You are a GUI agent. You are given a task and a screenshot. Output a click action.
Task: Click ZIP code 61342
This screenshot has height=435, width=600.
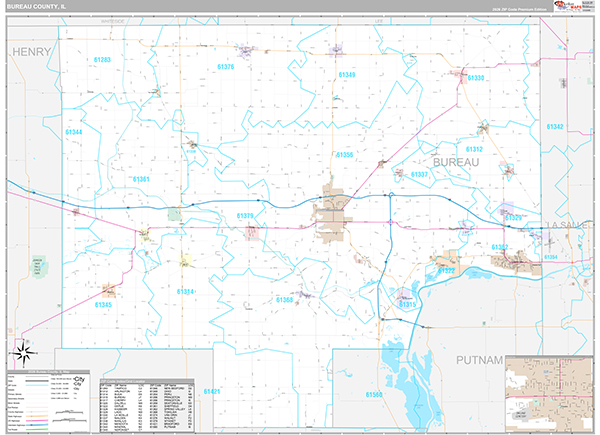click(555, 127)
